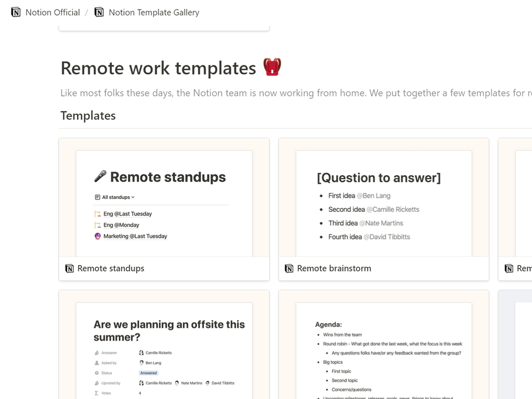
Task: Open the Remote standups template title
Action: [111, 268]
